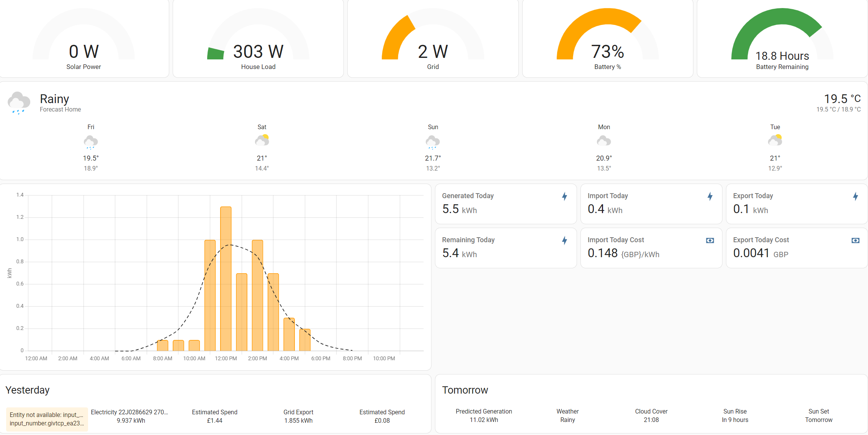Open the House Load gauge card
This screenshot has width=868, height=435.
pos(258,38)
